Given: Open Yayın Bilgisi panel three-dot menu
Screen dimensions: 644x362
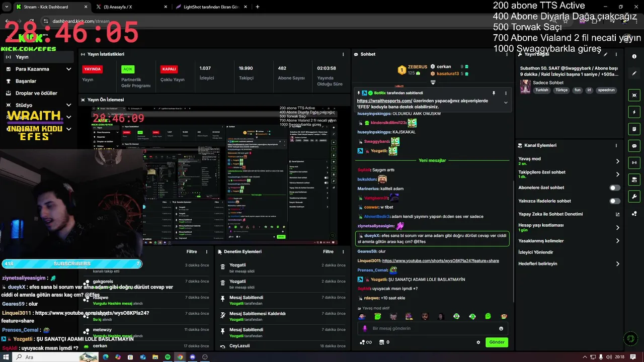Looking at the screenshot, I should (x=616, y=54).
